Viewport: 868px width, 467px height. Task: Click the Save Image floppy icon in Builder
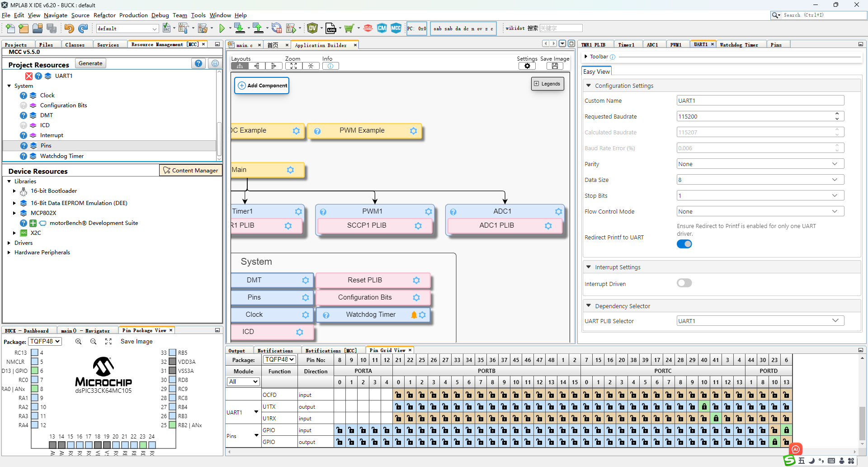[555, 66]
